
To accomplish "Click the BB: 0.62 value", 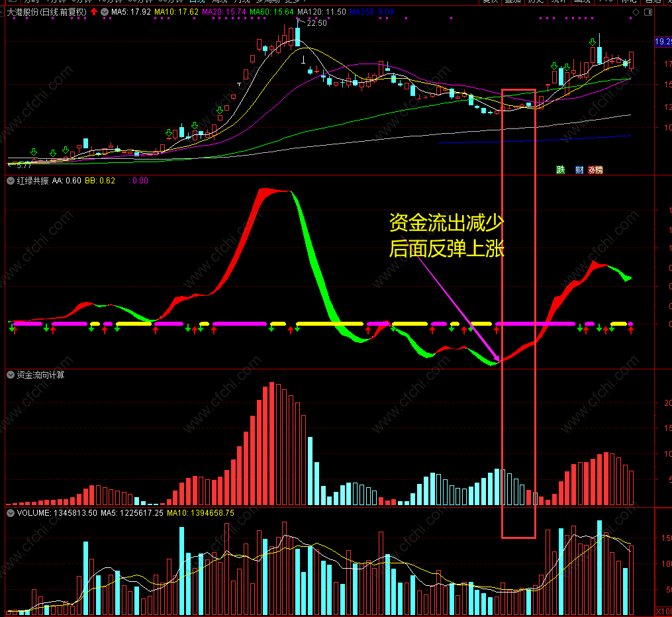I will pyautogui.click(x=100, y=181).
